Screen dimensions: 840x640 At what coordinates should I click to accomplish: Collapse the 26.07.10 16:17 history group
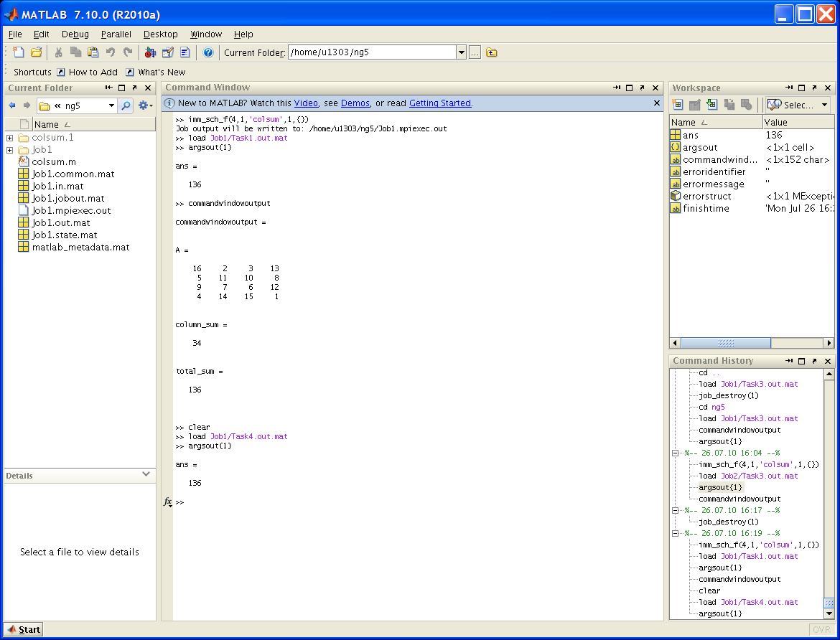676,510
